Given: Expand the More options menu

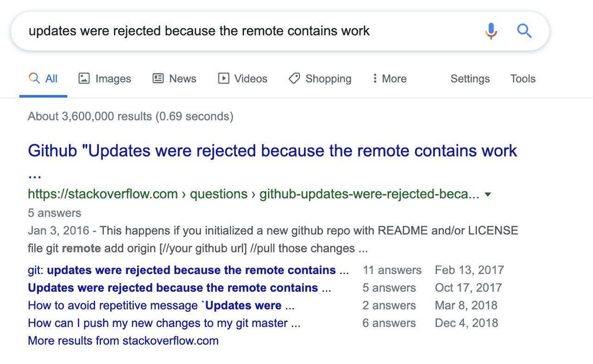Looking at the screenshot, I should (389, 79).
